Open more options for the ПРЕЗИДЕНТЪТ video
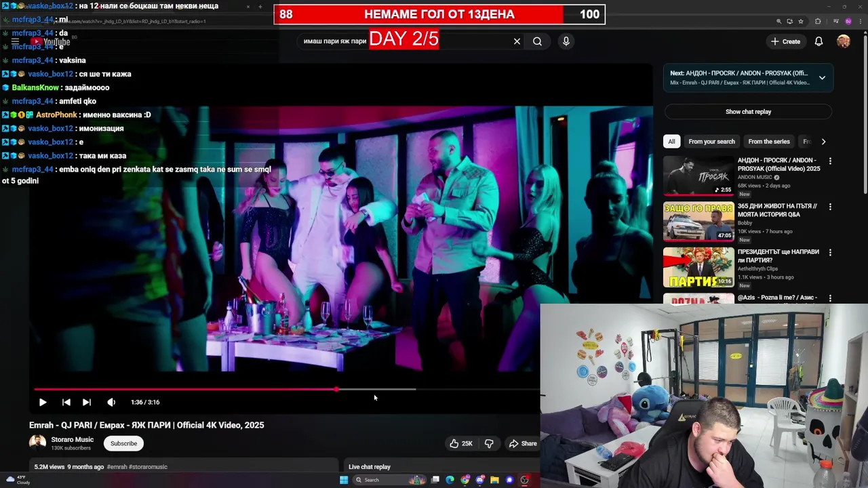868x488 pixels. click(x=830, y=252)
